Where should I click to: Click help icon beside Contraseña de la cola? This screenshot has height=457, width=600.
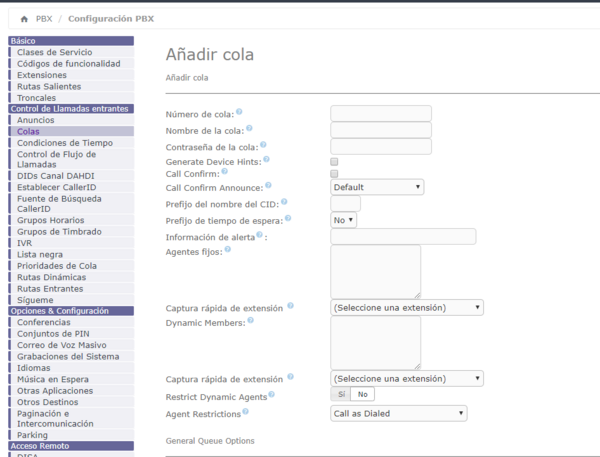(259, 144)
